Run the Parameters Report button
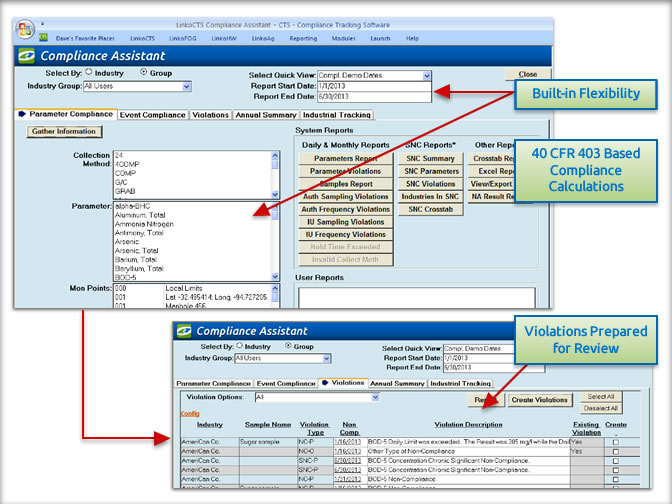Image resolution: width=672 pixels, height=504 pixels. click(x=345, y=158)
